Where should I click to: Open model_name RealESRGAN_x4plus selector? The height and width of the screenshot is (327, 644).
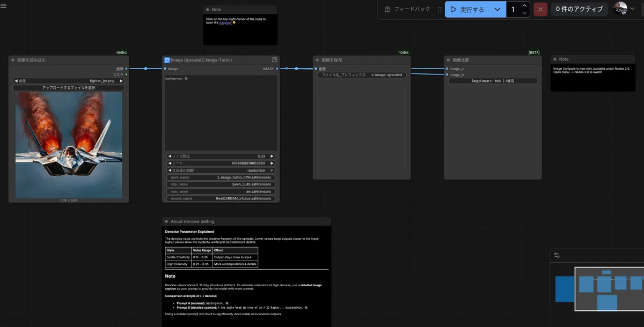tap(221, 198)
